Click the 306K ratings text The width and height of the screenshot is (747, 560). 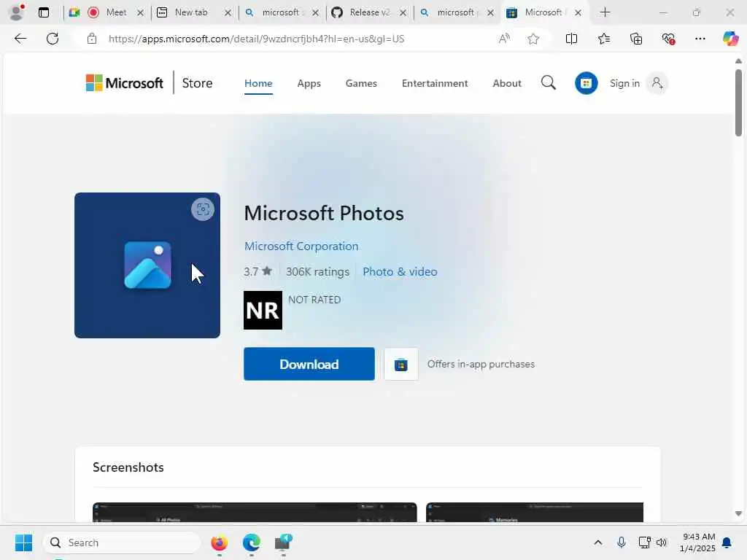[x=317, y=272]
